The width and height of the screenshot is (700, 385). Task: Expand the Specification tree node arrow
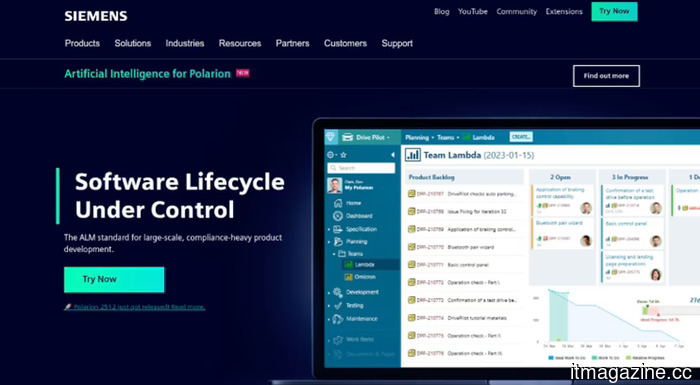coord(329,230)
